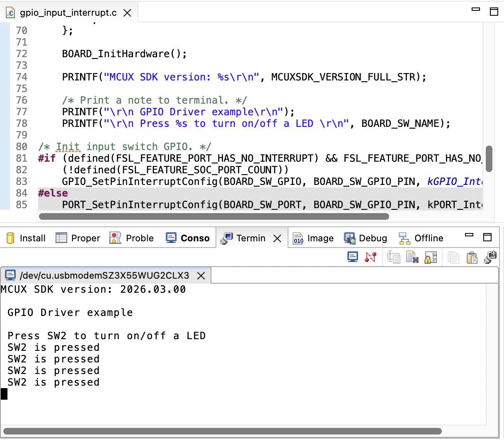Switch to the Proble tab
The width and height of the screenshot is (504, 442).
tap(132, 238)
